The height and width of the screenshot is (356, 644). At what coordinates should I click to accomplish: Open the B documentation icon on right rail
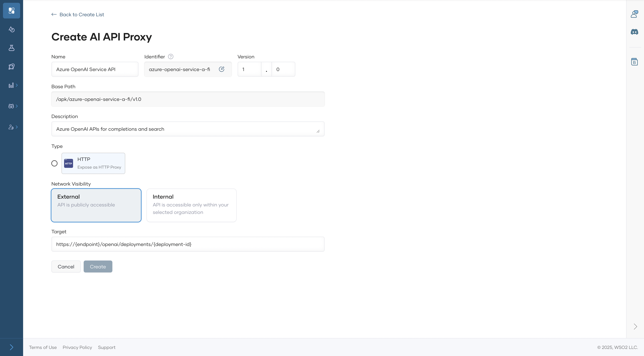634,62
